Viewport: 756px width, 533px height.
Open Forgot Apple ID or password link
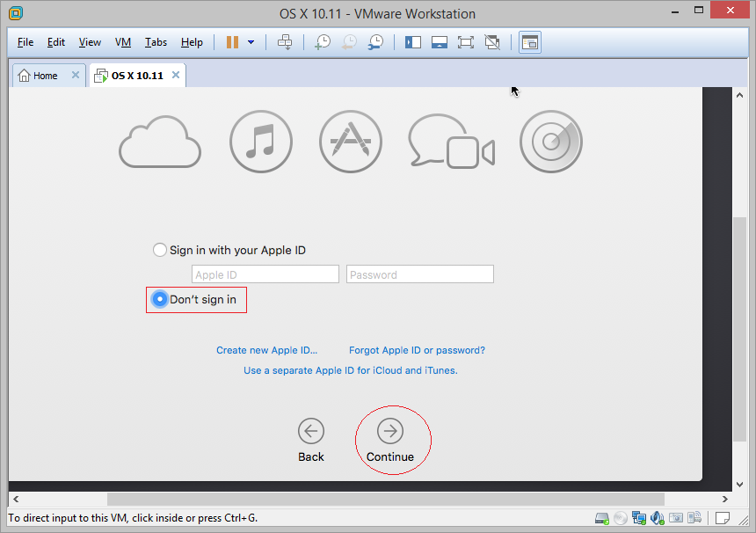click(417, 350)
